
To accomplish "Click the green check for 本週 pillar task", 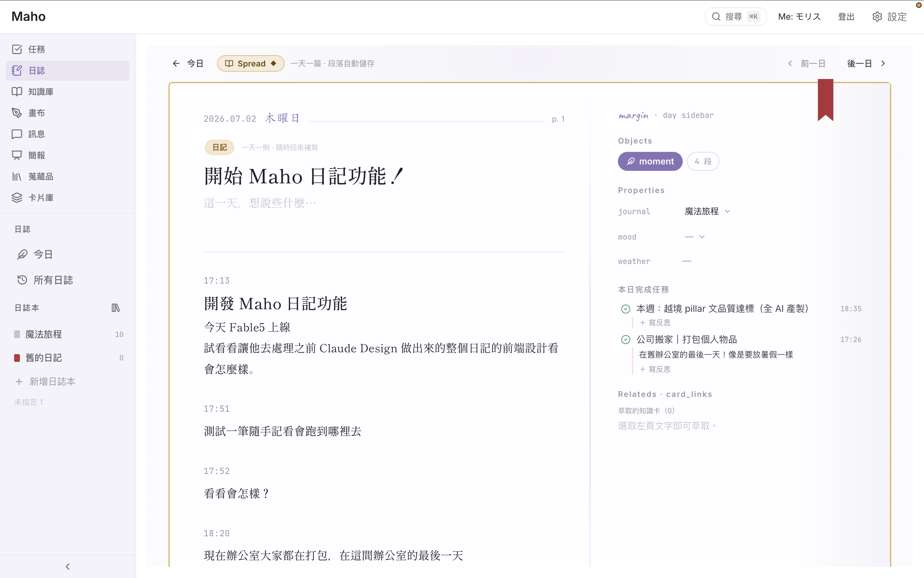I will tap(625, 309).
